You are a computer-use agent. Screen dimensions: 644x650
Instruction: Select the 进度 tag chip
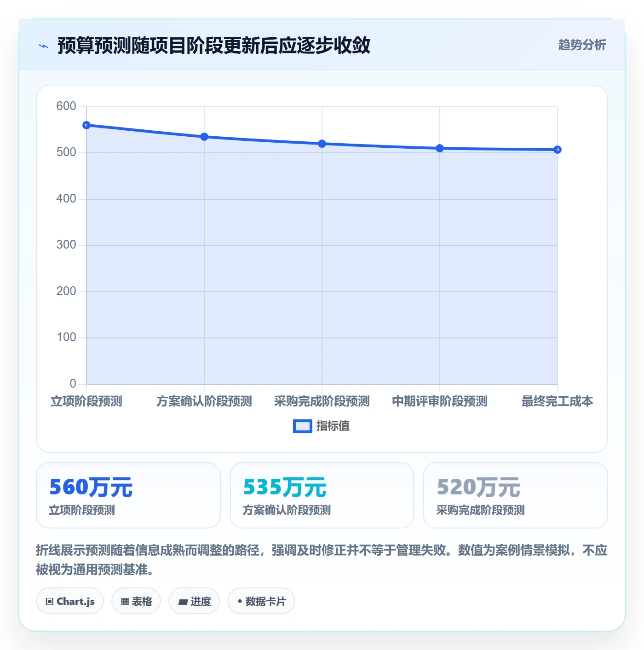(194, 601)
